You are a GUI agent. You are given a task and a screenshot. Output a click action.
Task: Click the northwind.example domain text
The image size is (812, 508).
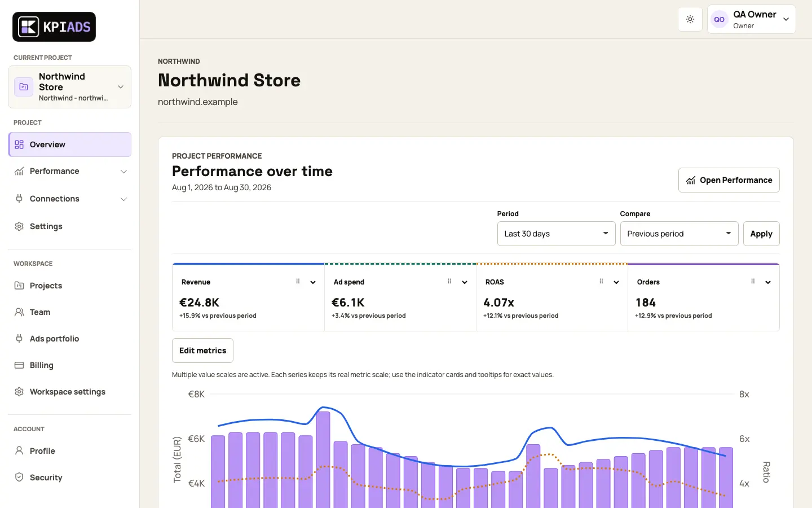click(198, 102)
